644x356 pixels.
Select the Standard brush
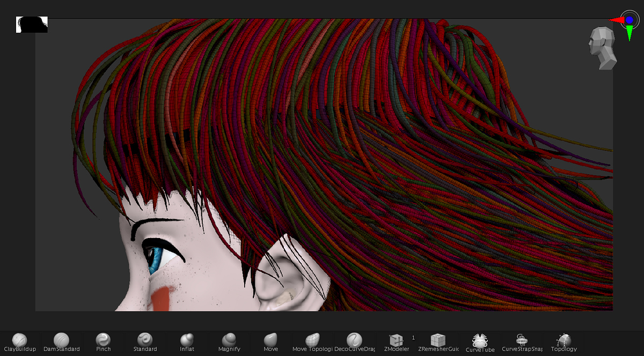pyautogui.click(x=145, y=342)
